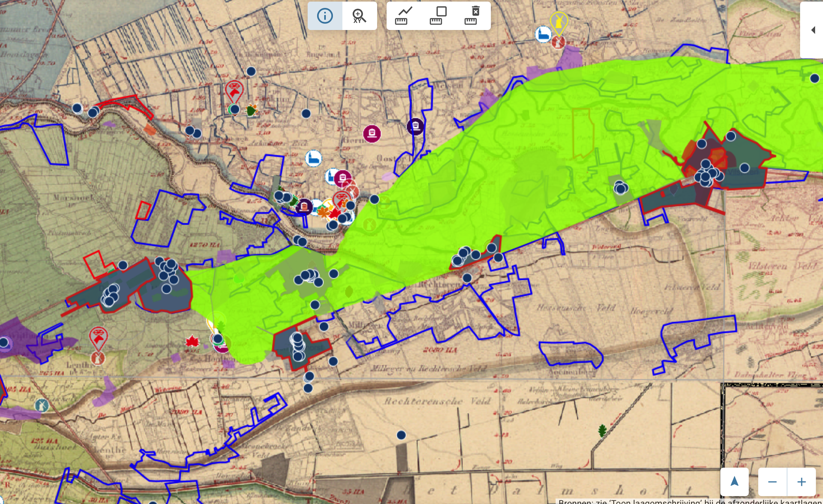
Task: Expand the collapsed side panel arrow
Action: (813, 30)
